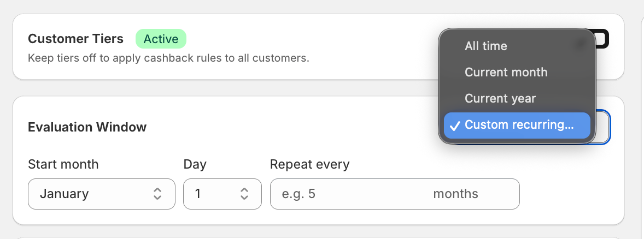Click the up-down chevron in the January selector

point(157,194)
